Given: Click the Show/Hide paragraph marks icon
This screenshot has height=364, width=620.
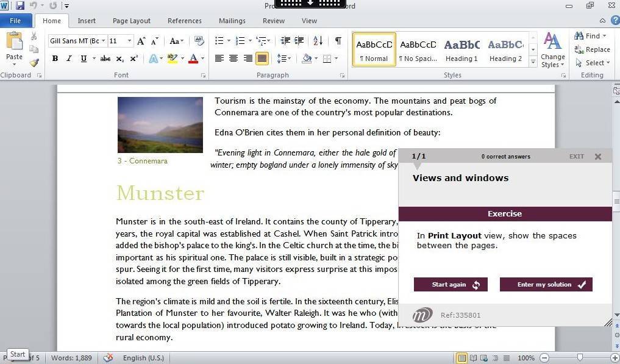Looking at the screenshot, I should tap(338, 41).
